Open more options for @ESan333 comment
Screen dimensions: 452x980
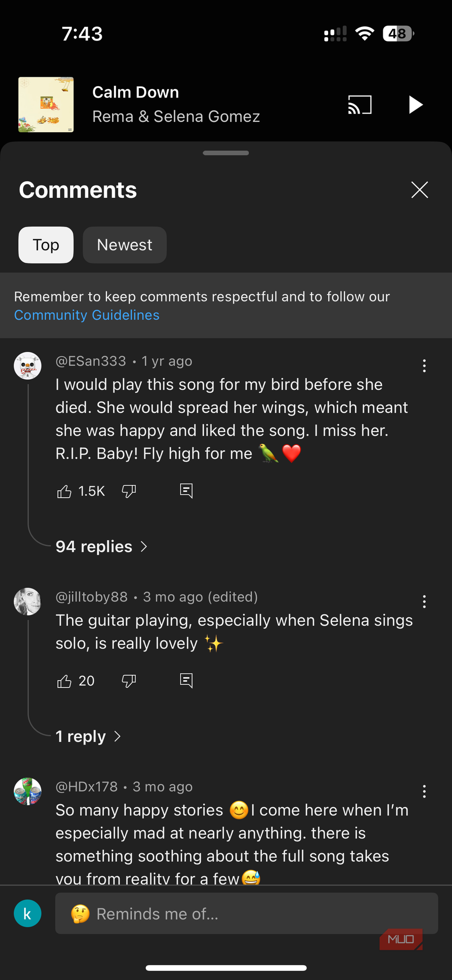click(424, 366)
